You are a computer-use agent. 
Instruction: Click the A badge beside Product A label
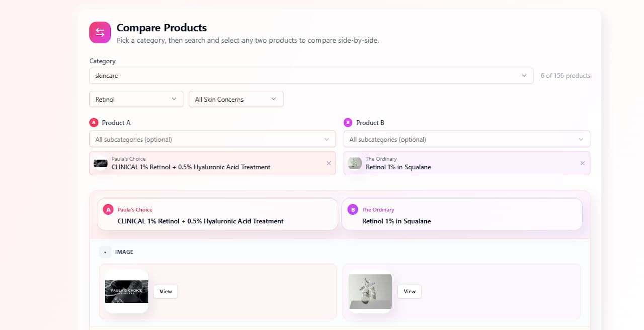tap(94, 123)
